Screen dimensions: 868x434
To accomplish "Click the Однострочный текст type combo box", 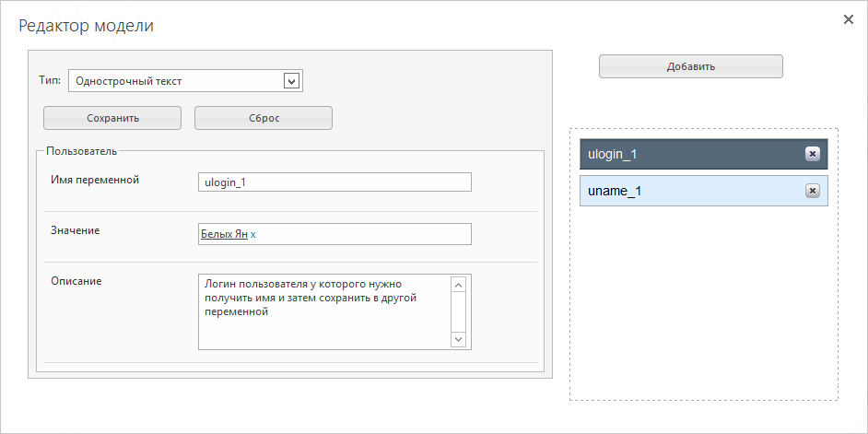I will [x=185, y=81].
